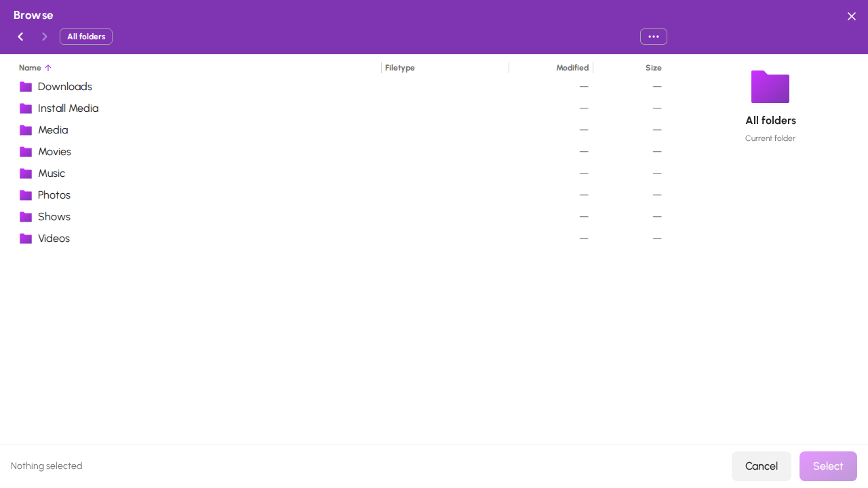Sort by the Filetype column header
Image resolution: width=868 pixels, height=488 pixels.
pos(400,68)
